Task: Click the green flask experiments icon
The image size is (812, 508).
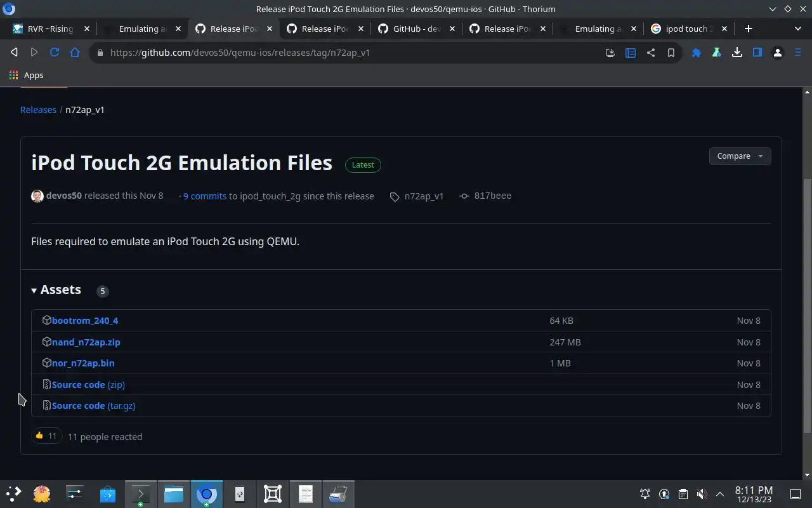Action: click(717, 53)
